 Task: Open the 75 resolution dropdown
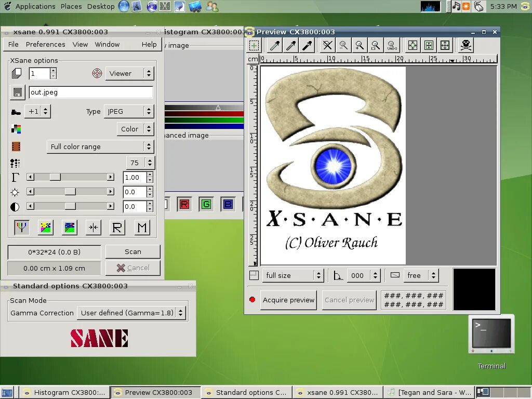click(x=140, y=163)
